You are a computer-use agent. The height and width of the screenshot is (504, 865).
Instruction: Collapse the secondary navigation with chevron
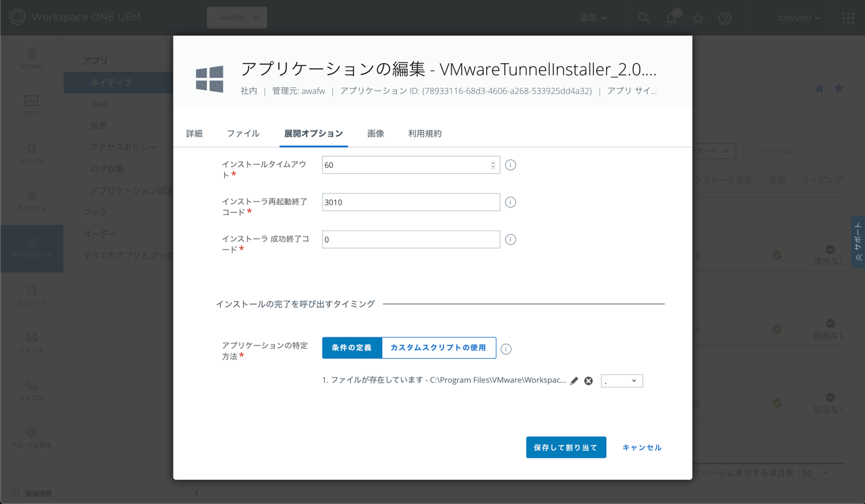click(196, 493)
